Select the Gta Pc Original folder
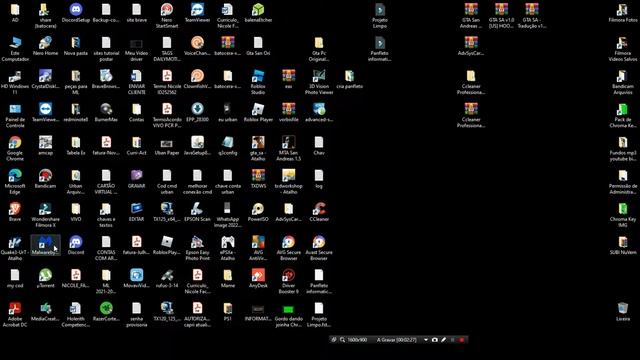The image size is (640, 360). tap(319, 49)
